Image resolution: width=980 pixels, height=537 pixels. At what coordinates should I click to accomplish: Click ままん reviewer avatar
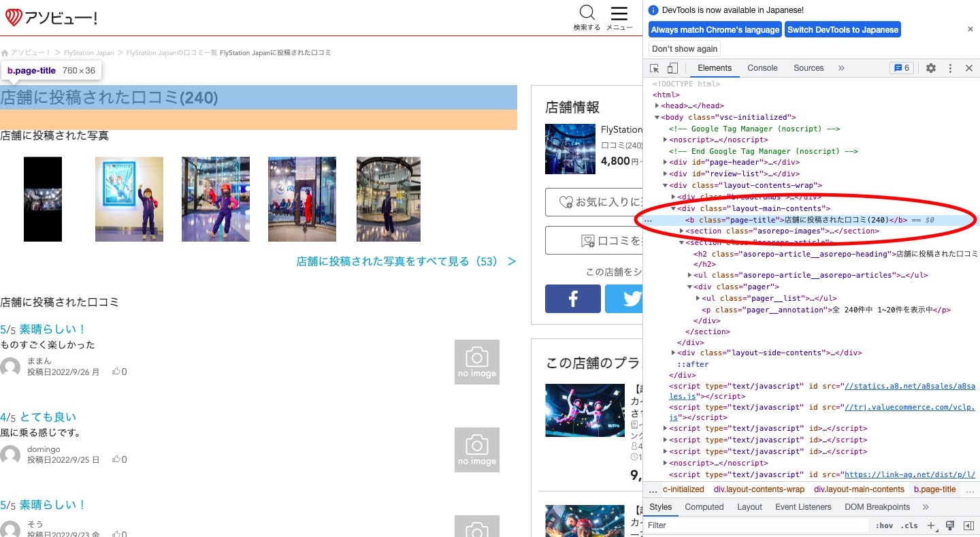point(10,368)
